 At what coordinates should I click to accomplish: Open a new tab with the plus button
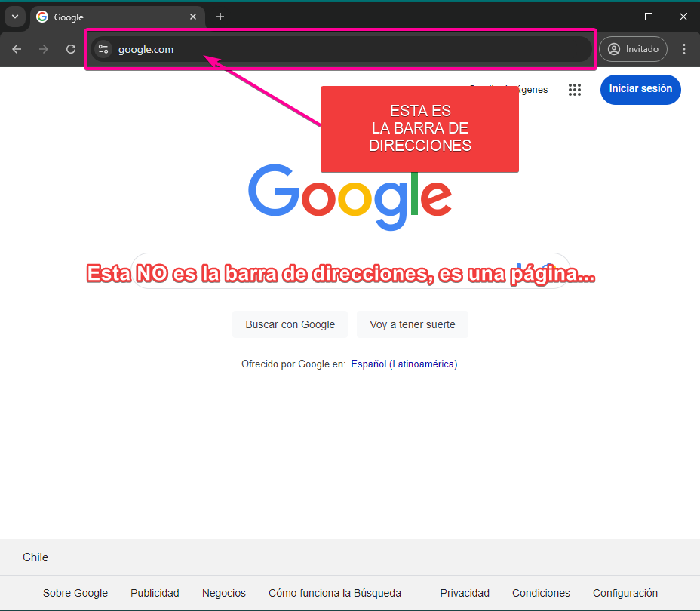coord(220,17)
